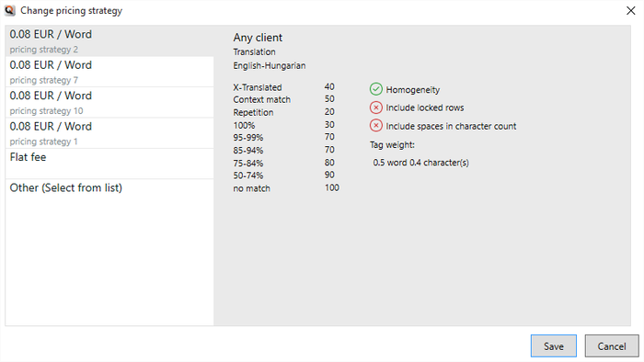Click the Tag weight value text
This screenshot has height=362, width=644.
point(420,163)
